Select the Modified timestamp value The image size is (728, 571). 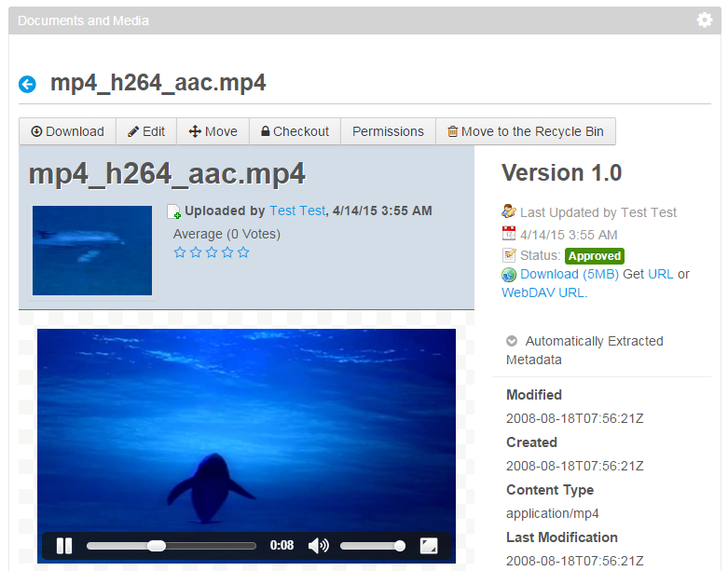[575, 418]
